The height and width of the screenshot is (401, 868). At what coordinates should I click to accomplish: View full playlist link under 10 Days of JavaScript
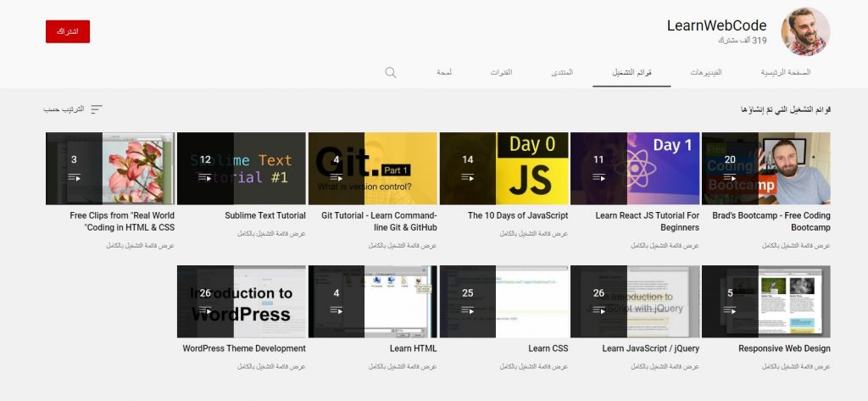coord(534,234)
